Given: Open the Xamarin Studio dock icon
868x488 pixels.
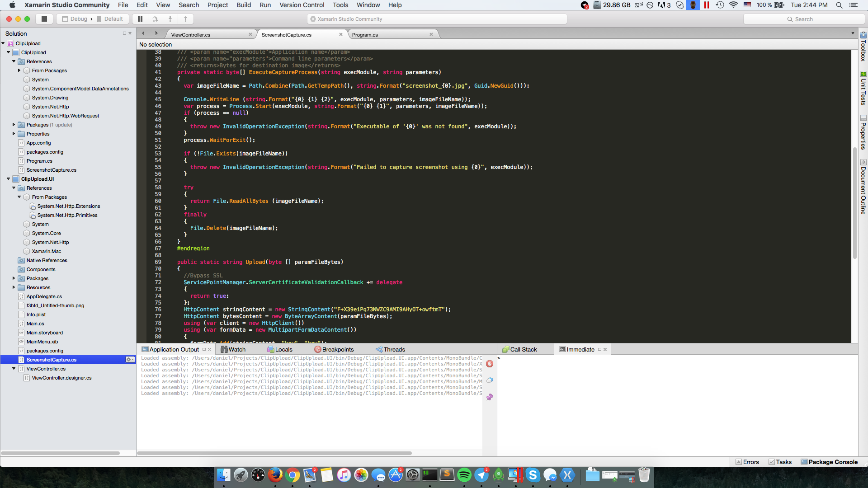Looking at the screenshot, I should (567, 475).
